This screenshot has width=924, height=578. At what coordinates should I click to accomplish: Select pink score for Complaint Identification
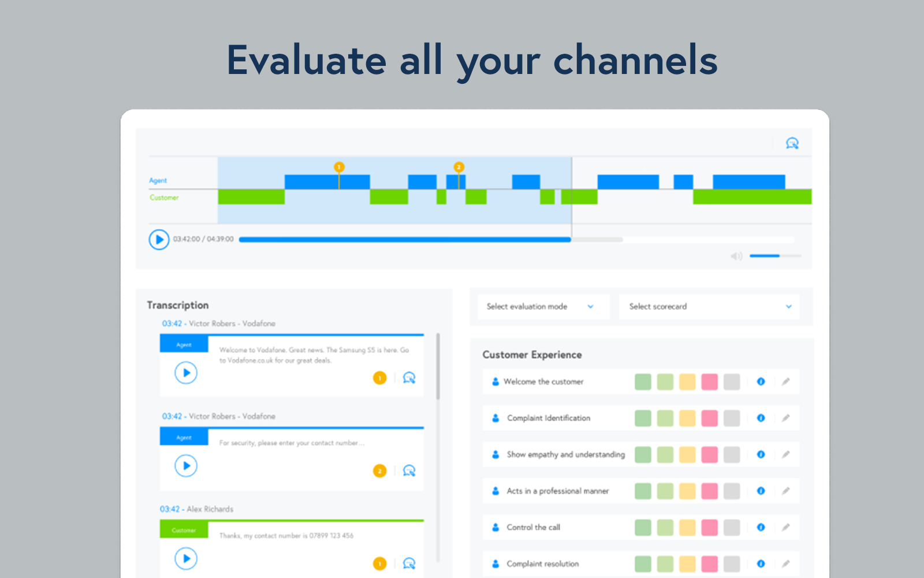coord(709,418)
